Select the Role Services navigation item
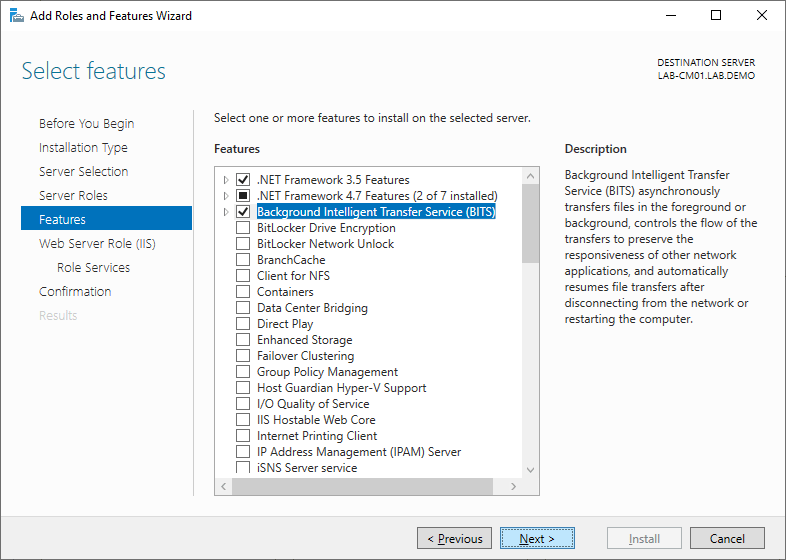The height and width of the screenshot is (560, 786). pyautogui.click(x=93, y=267)
